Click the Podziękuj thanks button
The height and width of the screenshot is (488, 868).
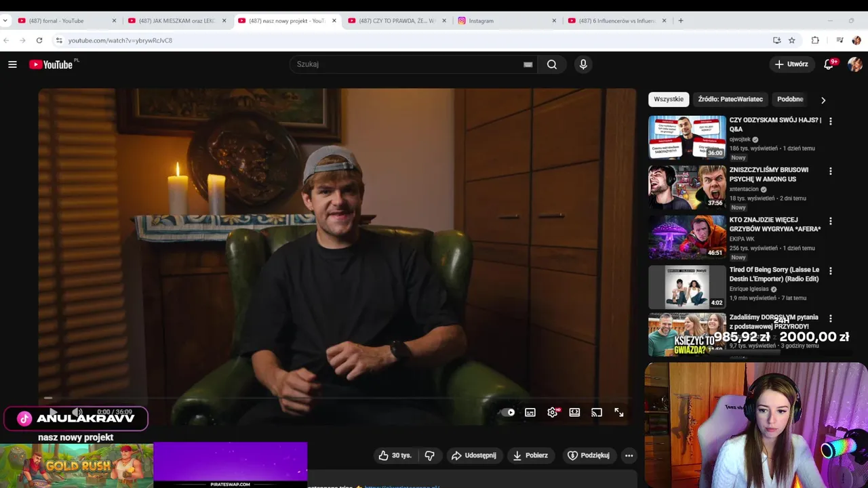pos(589,455)
